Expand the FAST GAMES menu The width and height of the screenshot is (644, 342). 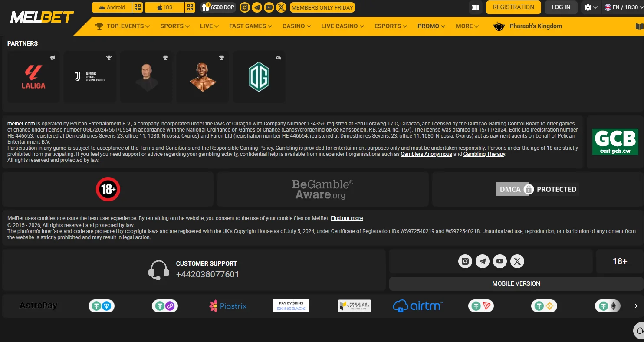pyautogui.click(x=250, y=26)
